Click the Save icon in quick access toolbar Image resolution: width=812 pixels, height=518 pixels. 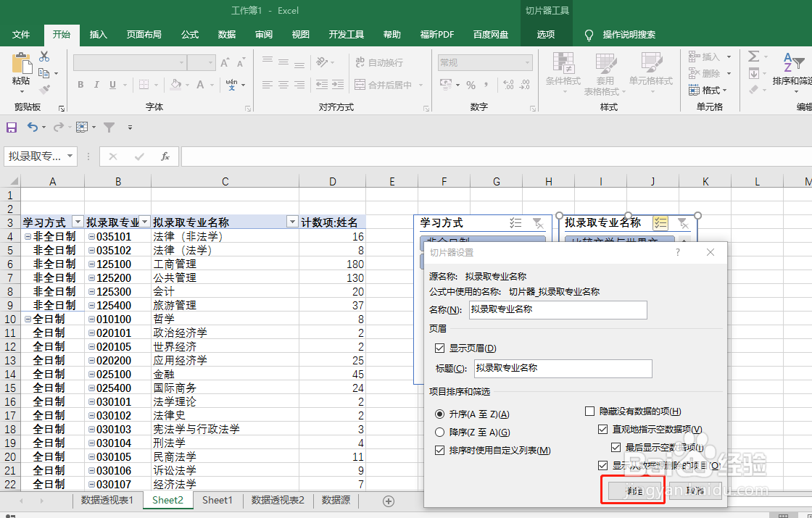12,128
